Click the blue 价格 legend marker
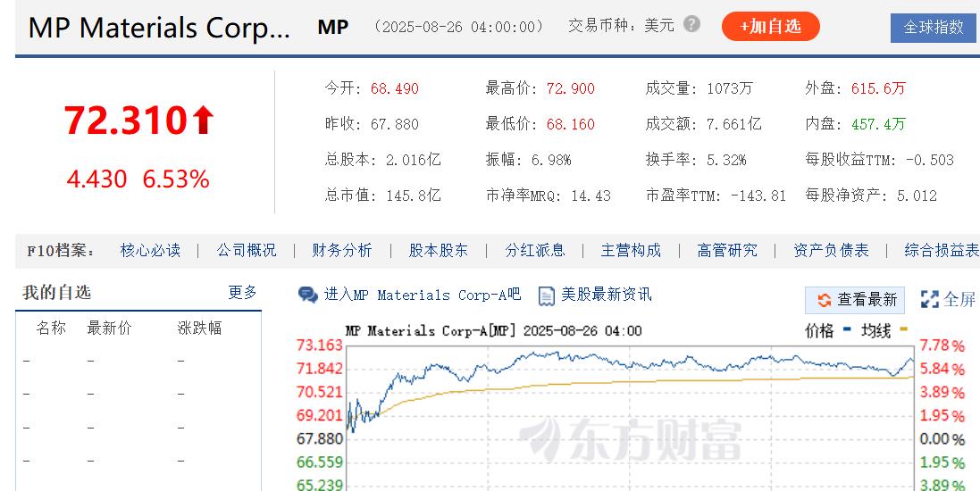Image resolution: width=980 pixels, height=491 pixels. [x=847, y=329]
